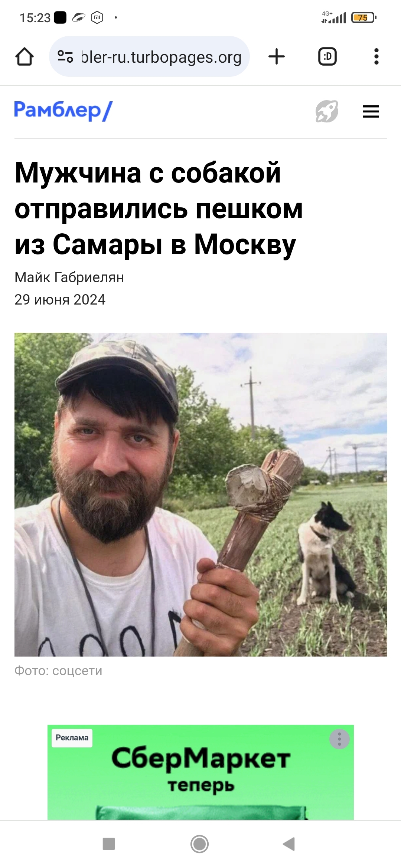Tap the Android home circle button
Viewport: 401px width, 868px height.
[x=200, y=844]
